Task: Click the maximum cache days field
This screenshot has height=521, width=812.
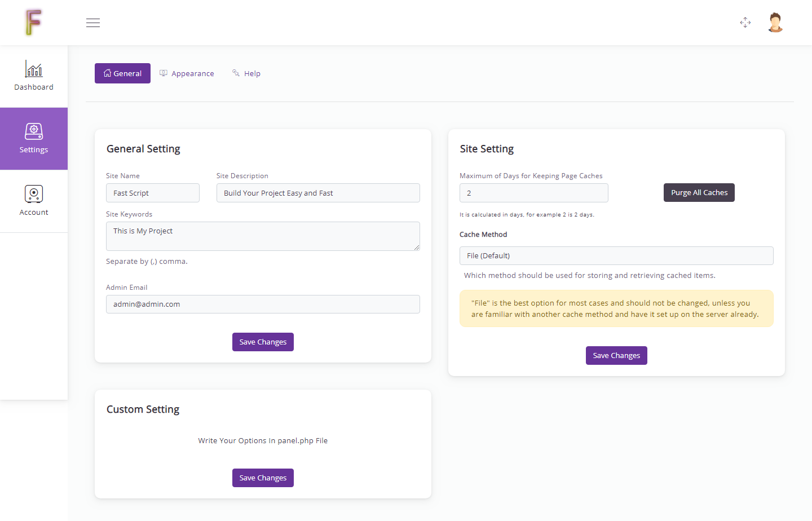Action: (x=533, y=193)
